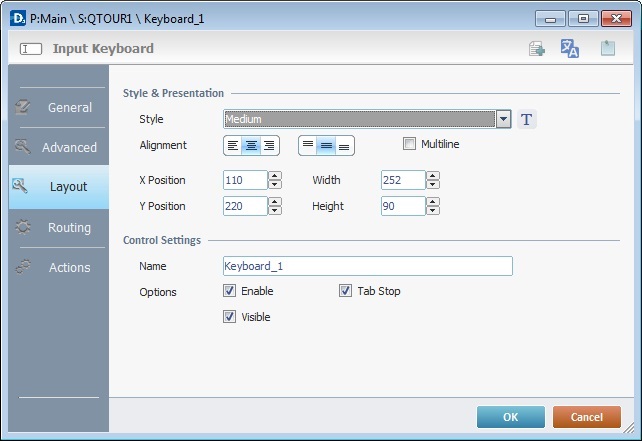Toggle the Visible checkbox
This screenshot has width=642, height=441.
229,317
